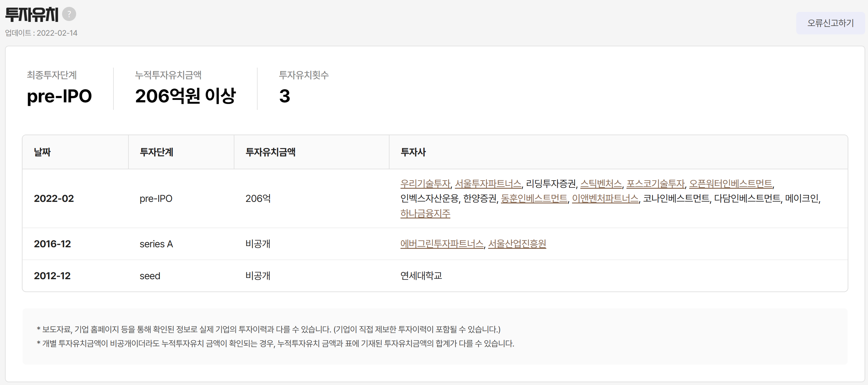Open the 동훈인베스트먼트 investor link
Viewport: 868px width, 385px height.
(534, 198)
